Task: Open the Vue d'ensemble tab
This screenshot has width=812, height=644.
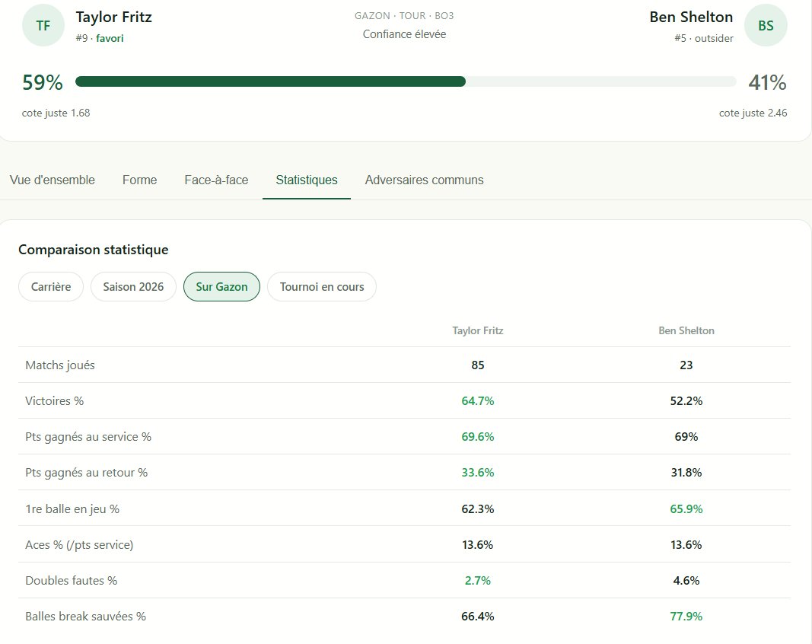Action: pos(53,180)
